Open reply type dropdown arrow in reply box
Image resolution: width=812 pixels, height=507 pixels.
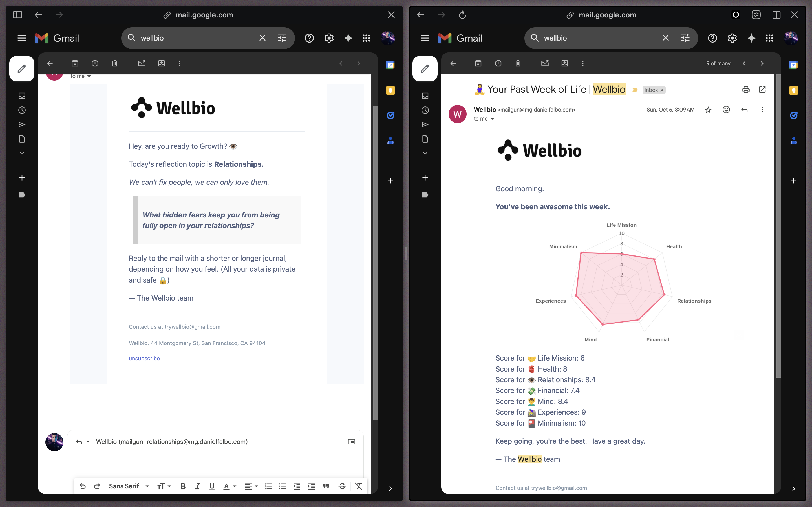88,442
